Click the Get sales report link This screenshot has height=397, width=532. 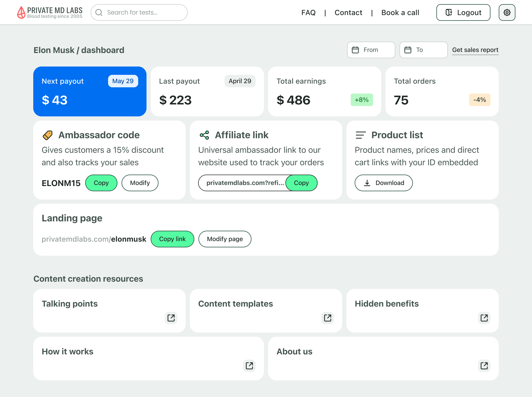click(x=475, y=50)
